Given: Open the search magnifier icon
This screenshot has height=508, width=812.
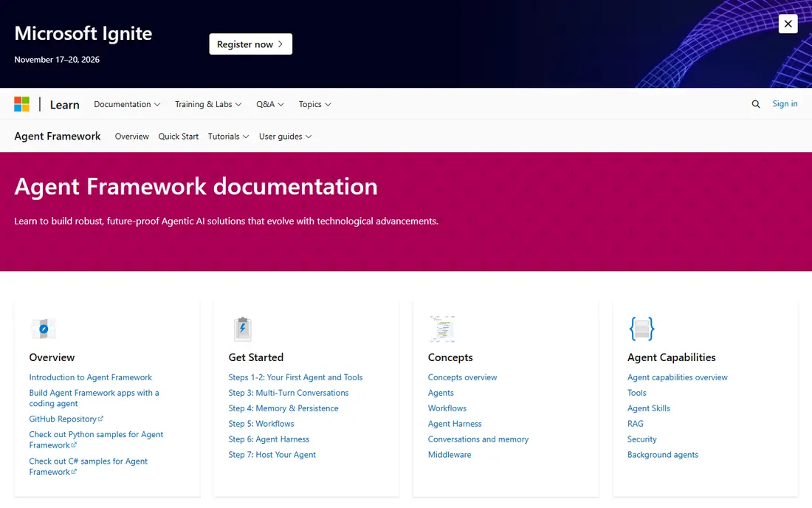Looking at the screenshot, I should (x=756, y=104).
